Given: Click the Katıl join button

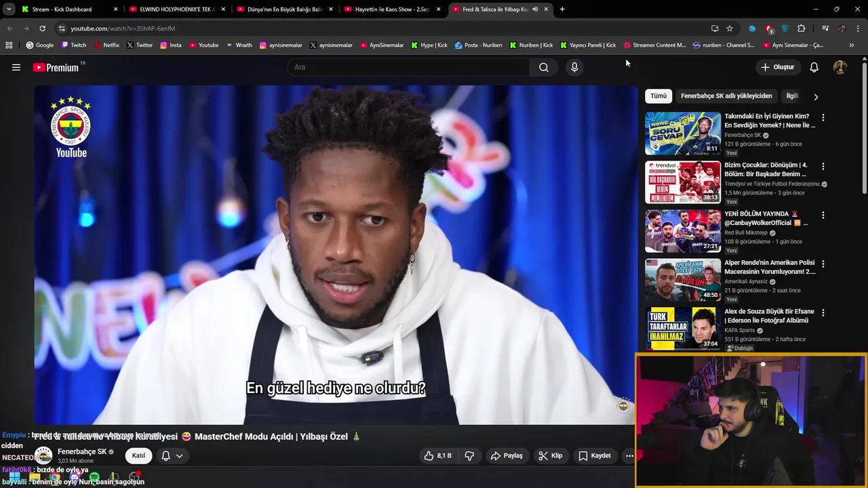Looking at the screenshot, I should click(138, 455).
